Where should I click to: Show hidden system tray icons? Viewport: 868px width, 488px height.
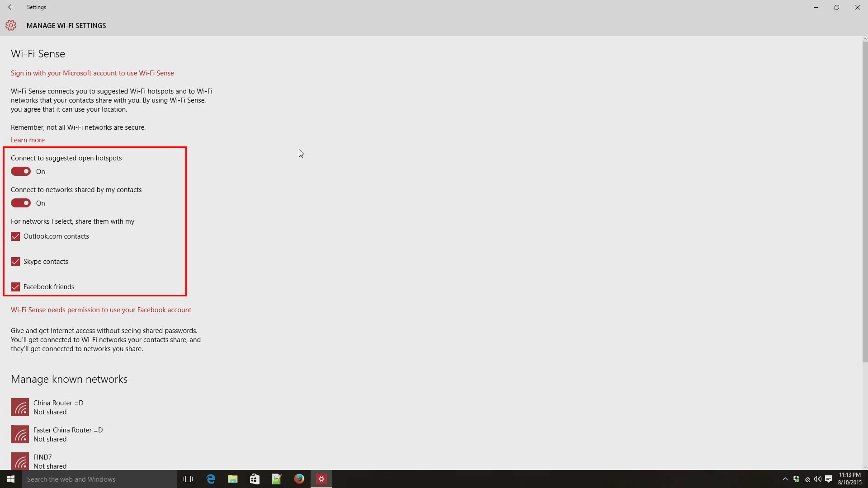(x=785, y=479)
